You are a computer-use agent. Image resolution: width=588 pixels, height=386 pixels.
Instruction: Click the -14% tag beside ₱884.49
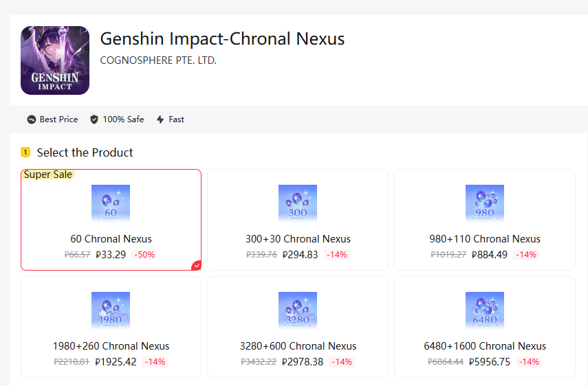[526, 255]
